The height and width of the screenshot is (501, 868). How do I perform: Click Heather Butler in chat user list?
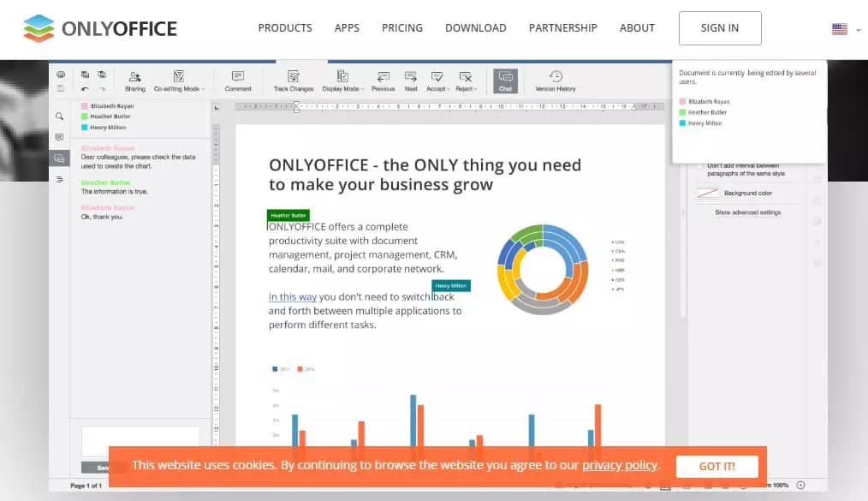pyautogui.click(x=110, y=116)
